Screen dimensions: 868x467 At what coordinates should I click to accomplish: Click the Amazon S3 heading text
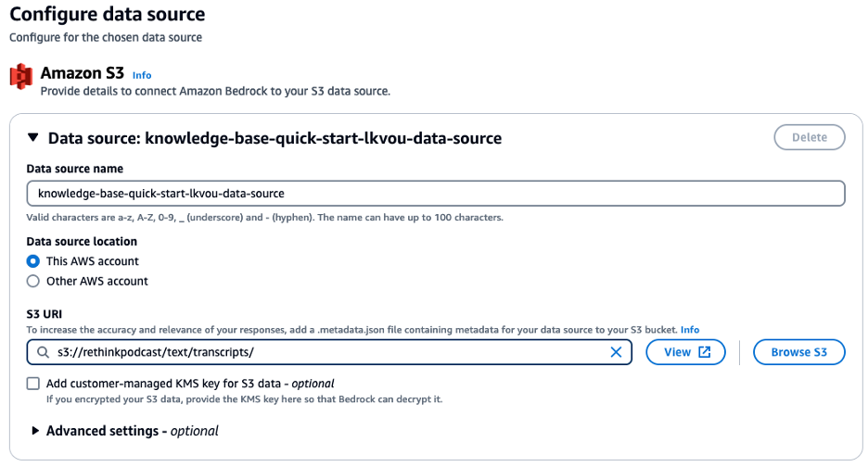click(x=83, y=73)
